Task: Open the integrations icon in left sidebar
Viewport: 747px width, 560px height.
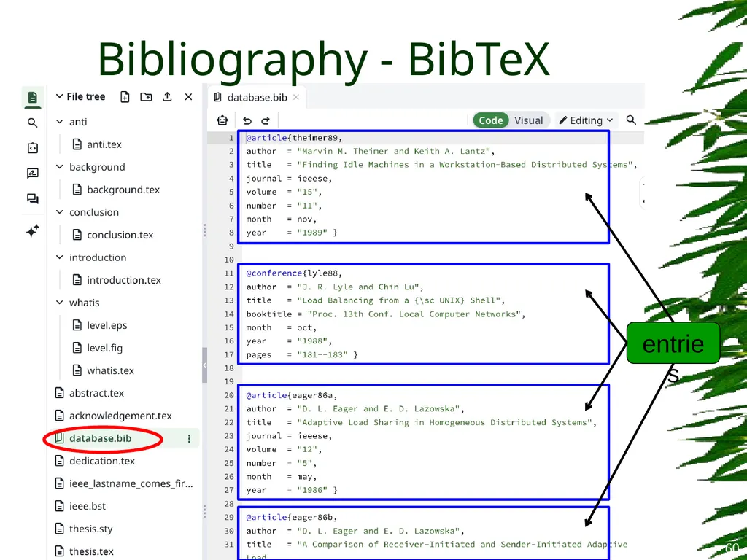Action: 32,147
